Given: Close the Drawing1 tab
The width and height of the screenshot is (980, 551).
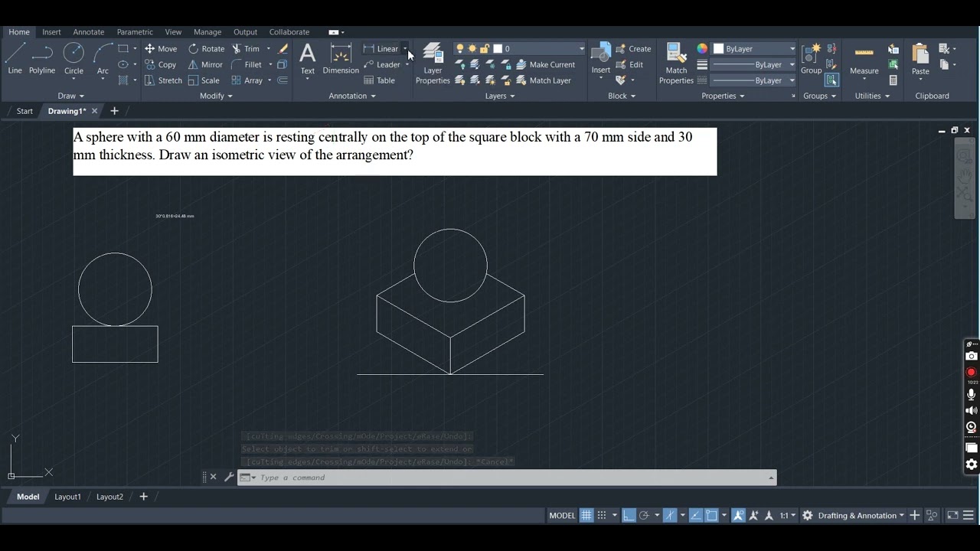Looking at the screenshot, I should coord(94,111).
